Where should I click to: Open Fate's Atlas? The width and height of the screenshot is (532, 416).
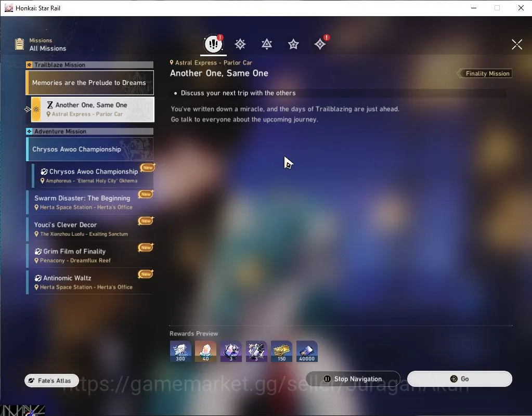51,381
